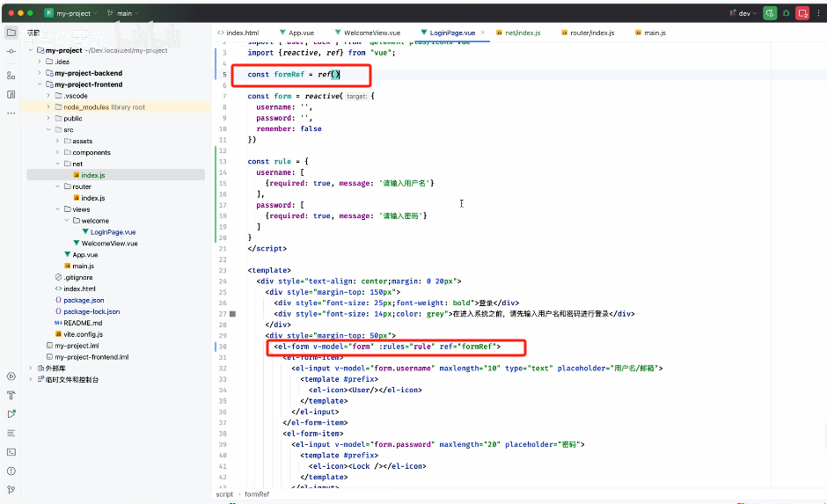Click the grey color gutter marker on line 27
Image resolution: width=827 pixels, height=504 pixels.
[x=232, y=314]
